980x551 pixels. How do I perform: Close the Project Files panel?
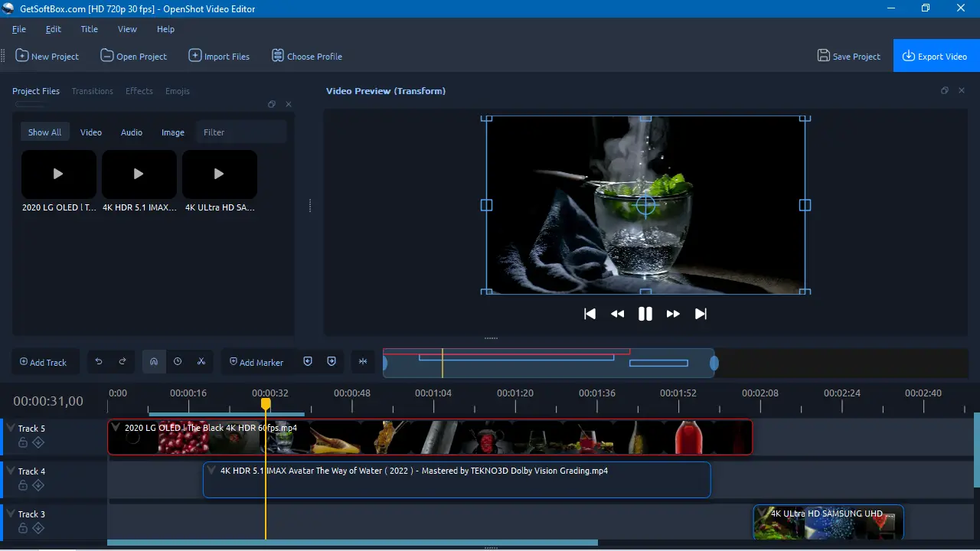[289, 104]
